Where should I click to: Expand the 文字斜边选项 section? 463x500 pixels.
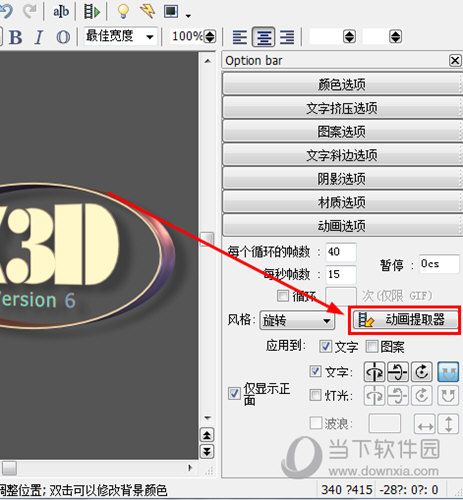[342, 155]
